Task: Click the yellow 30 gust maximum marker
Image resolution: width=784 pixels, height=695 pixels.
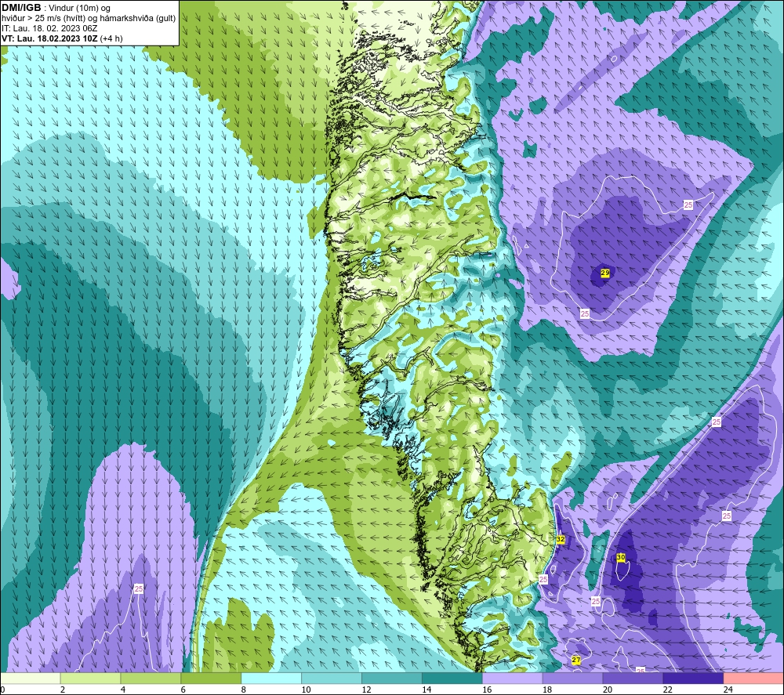Action: pyautogui.click(x=620, y=557)
